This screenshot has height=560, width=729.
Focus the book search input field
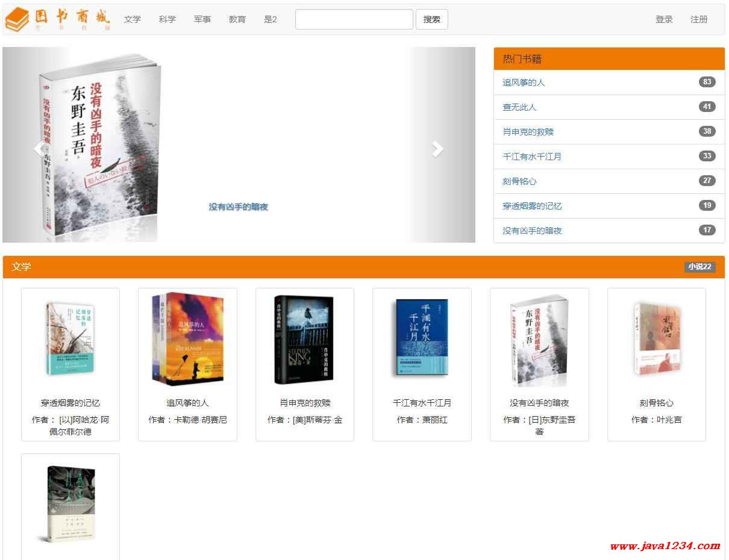[x=354, y=19]
